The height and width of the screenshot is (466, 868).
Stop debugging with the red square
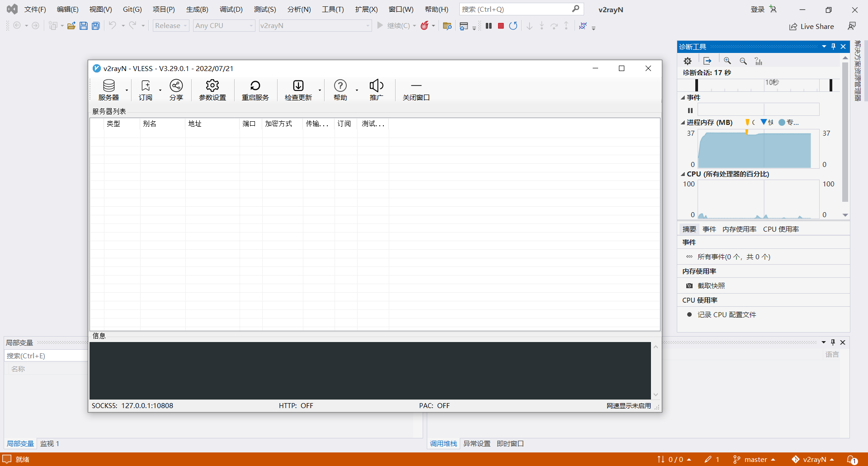pos(501,26)
